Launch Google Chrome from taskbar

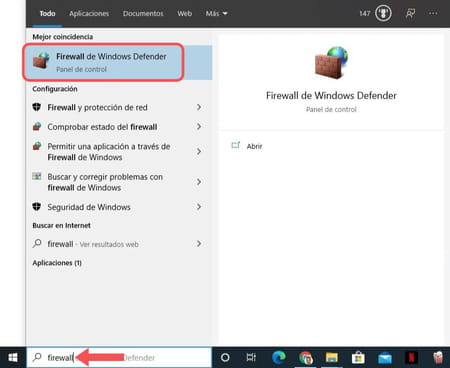click(306, 358)
